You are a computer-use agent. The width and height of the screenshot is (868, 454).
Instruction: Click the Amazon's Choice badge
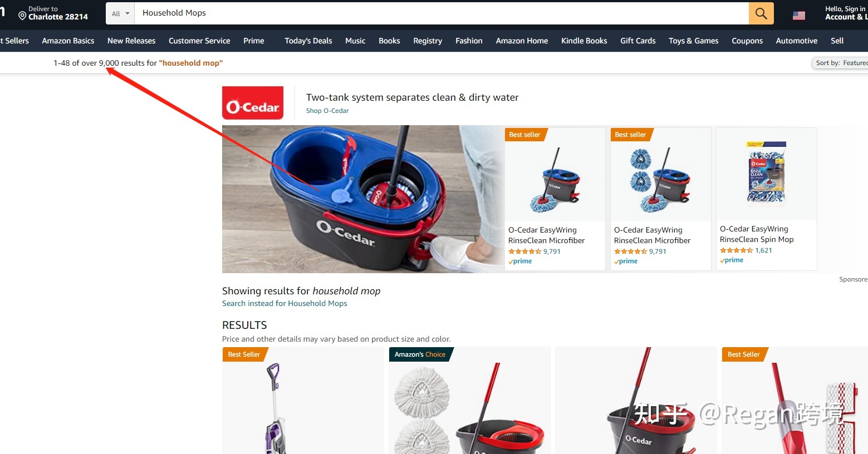click(420, 354)
